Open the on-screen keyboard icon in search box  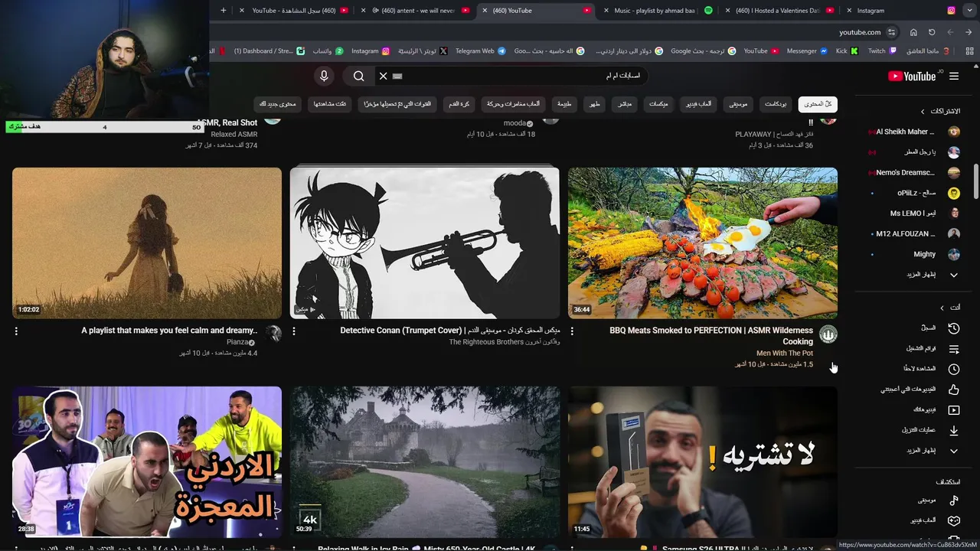[x=397, y=76]
